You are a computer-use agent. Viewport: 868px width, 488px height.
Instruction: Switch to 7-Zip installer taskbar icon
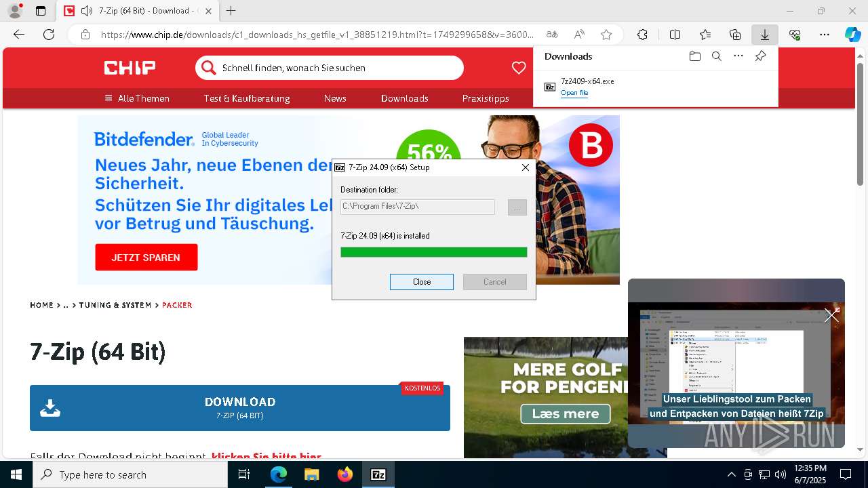click(378, 474)
